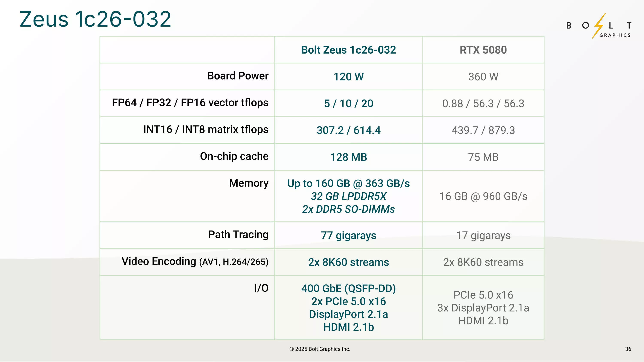Click the On-chip cache row label

234,156
